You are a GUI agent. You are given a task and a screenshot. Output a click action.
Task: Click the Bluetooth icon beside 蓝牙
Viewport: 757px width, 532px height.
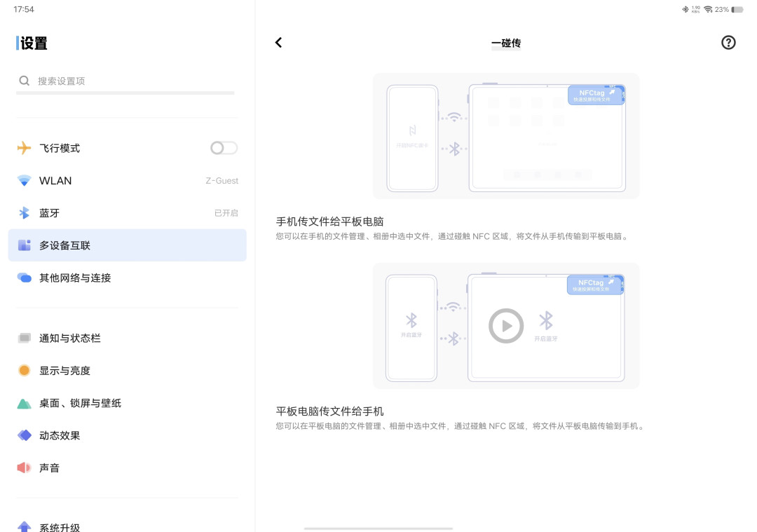24,213
